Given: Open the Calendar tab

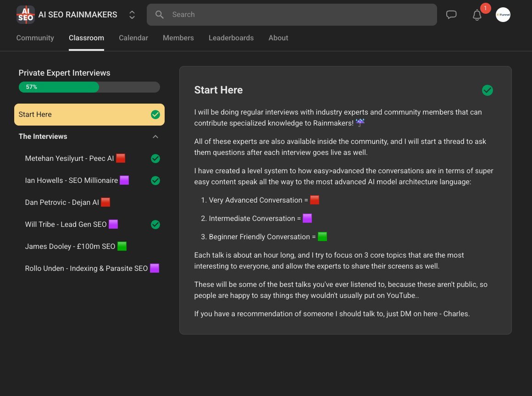Looking at the screenshot, I should coord(133,38).
